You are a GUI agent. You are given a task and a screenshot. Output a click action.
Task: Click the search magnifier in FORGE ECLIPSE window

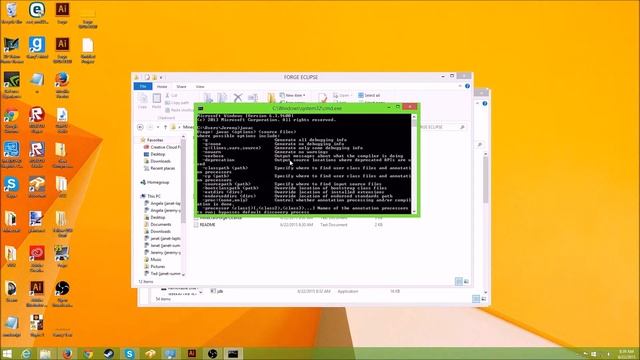click(462, 127)
